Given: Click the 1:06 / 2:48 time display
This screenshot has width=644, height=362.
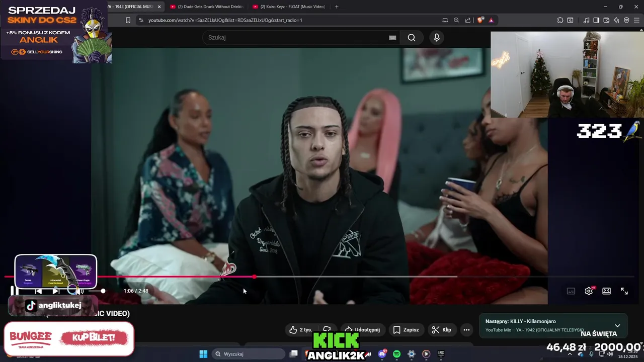Looking at the screenshot, I should click(x=136, y=291).
